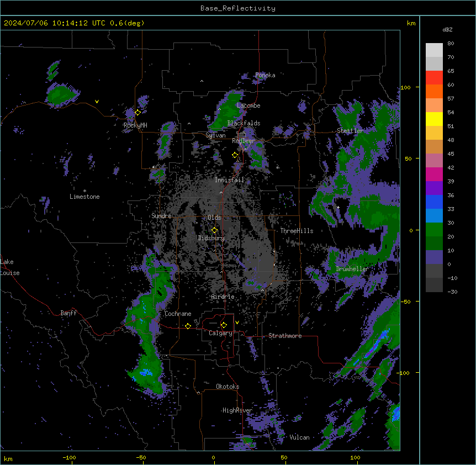Click the magenta 42 dBZ legend swatch
Image resolution: width=476 pixels, height=465 pixels.
pos(434,174)
